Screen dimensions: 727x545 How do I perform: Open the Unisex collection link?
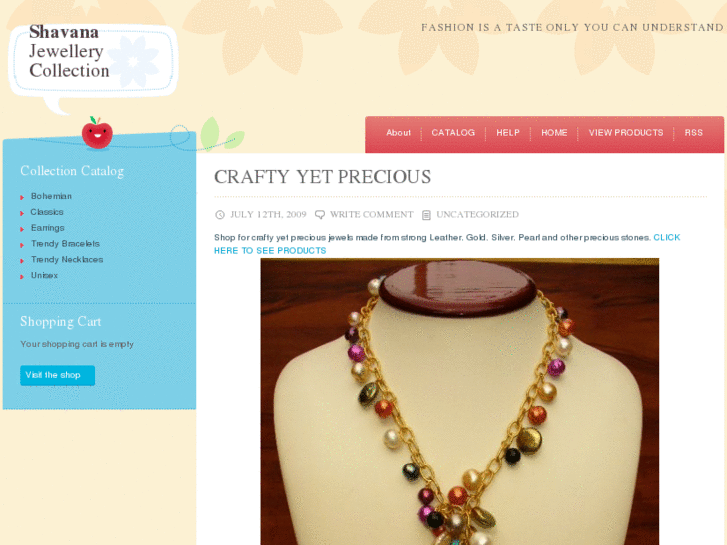[44, 275]
